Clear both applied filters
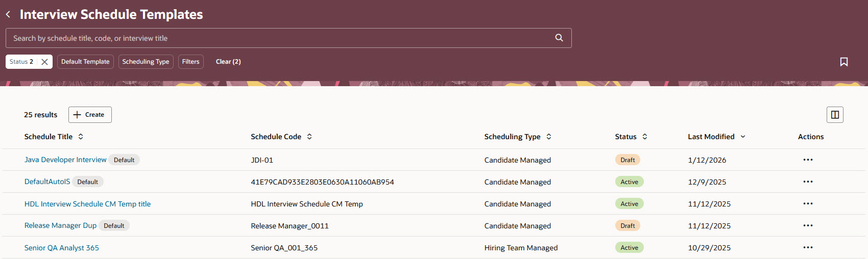 pyautogui.click(x=228, y=62)
